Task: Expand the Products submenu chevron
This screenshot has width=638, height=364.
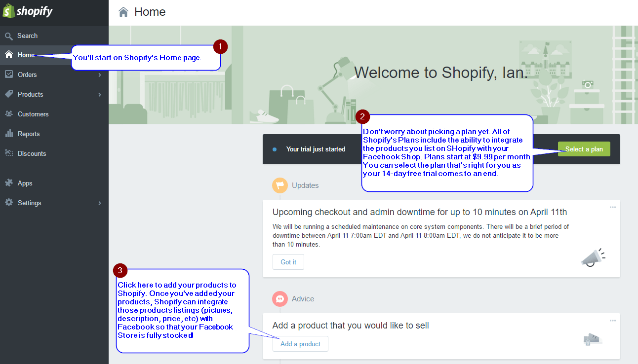Action: 100,95
